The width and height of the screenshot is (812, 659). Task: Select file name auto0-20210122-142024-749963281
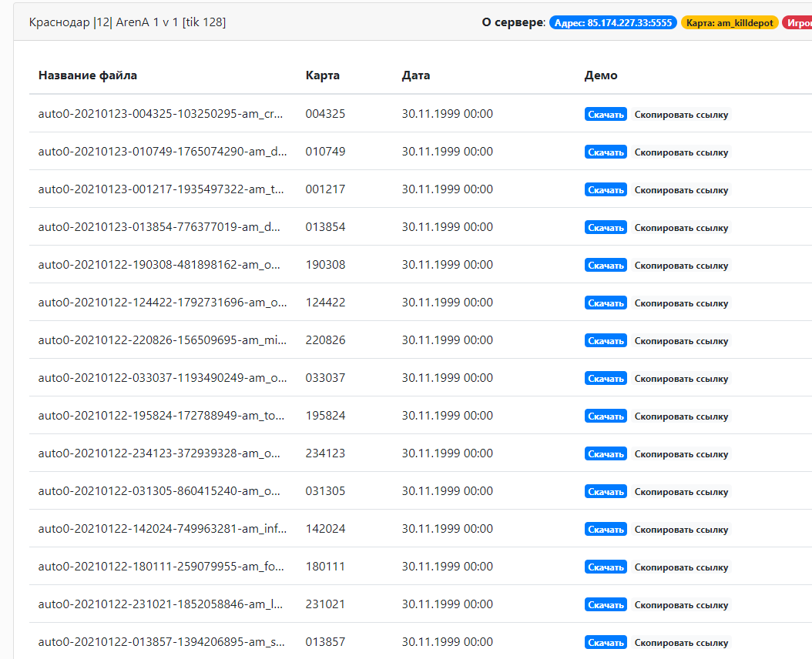pos(162,530)
